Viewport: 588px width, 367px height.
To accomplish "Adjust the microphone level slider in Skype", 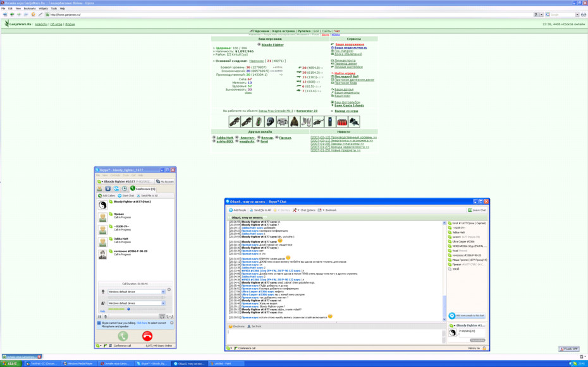I will pyautogui.click(x=137, y=298).
